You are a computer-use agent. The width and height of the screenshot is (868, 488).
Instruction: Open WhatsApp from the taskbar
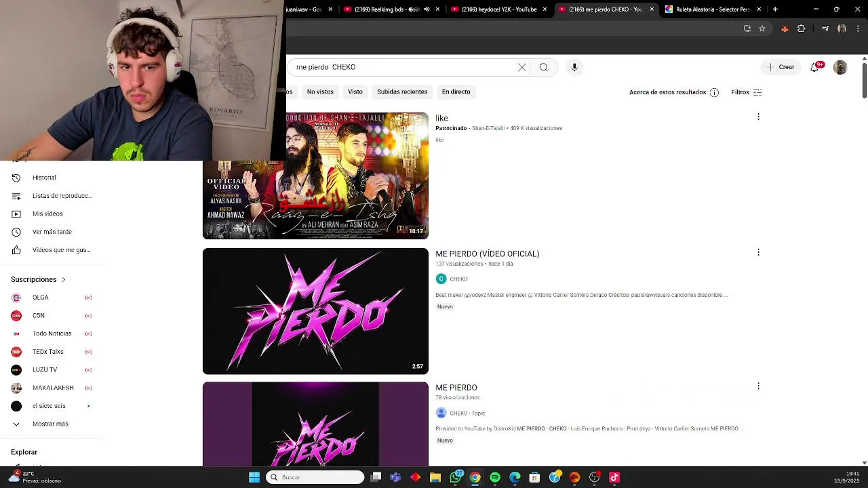click(456, 477)
